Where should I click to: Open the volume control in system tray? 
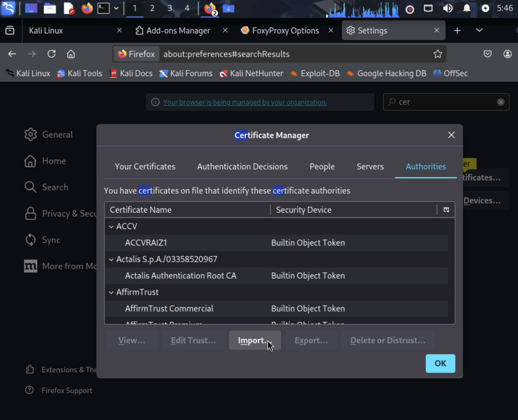(447, 8)
